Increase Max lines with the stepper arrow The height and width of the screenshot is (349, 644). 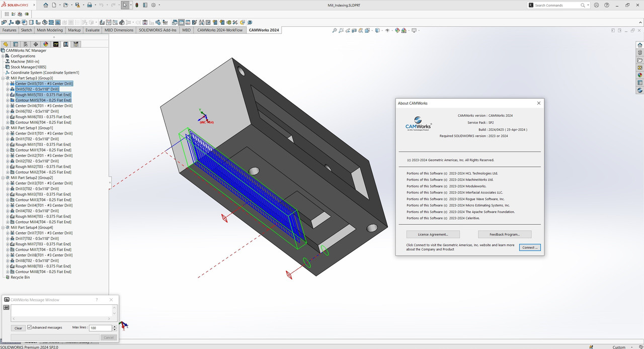click(115, 326)
